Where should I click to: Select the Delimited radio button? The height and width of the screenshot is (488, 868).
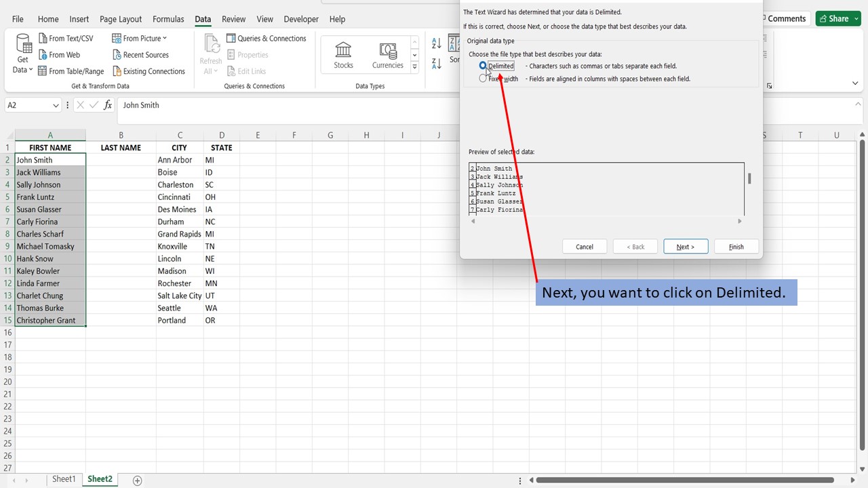click(483, 66)
